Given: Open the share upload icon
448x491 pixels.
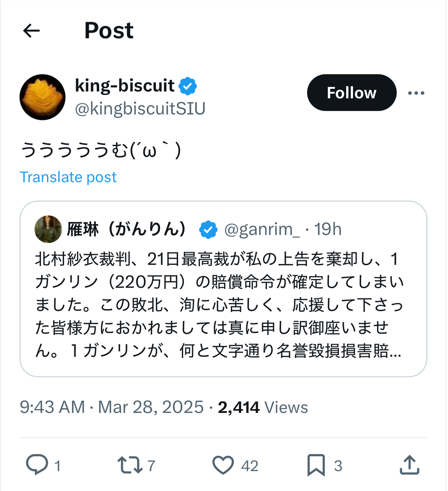Looking at the screenshot, I should point(409,465).
